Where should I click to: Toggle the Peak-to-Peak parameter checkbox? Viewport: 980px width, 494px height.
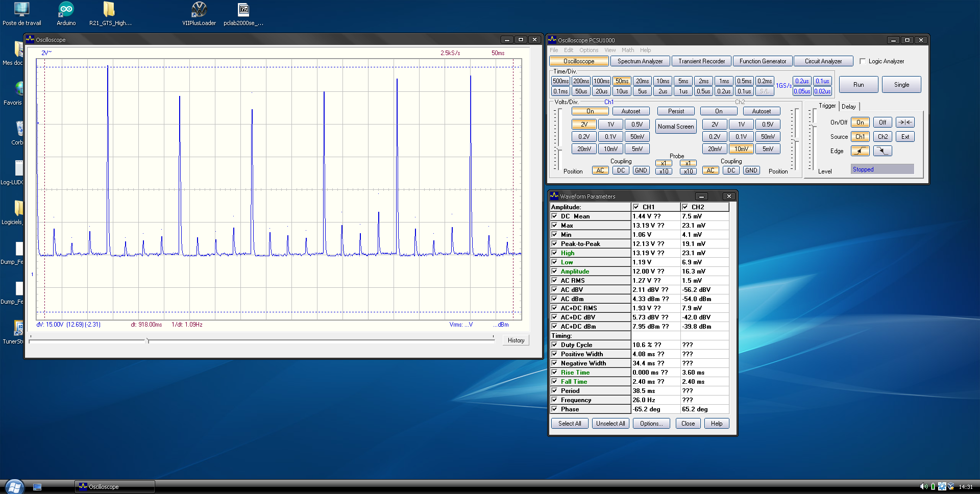point(554,244)
